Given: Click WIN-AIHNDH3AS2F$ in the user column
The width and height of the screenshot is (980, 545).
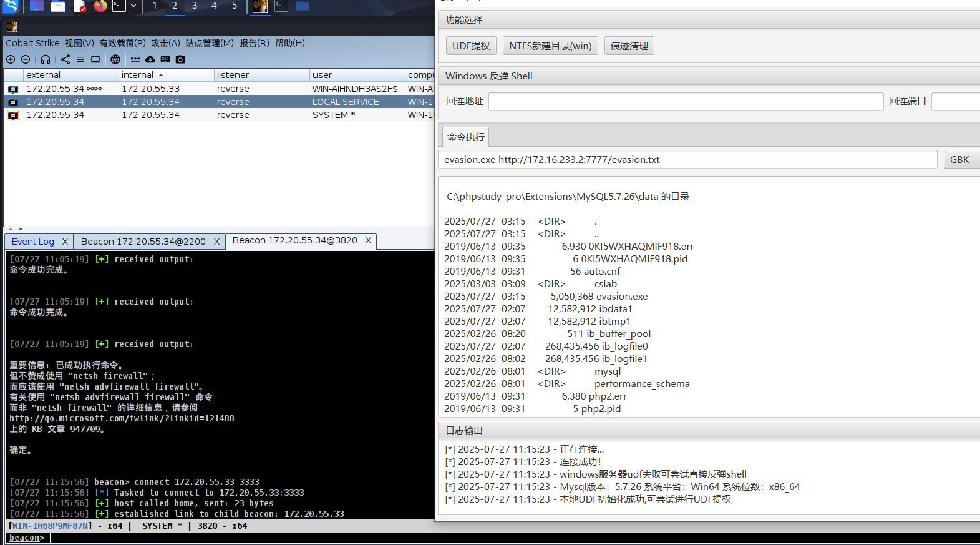Looking at the screenshot, I should (355, 89).
